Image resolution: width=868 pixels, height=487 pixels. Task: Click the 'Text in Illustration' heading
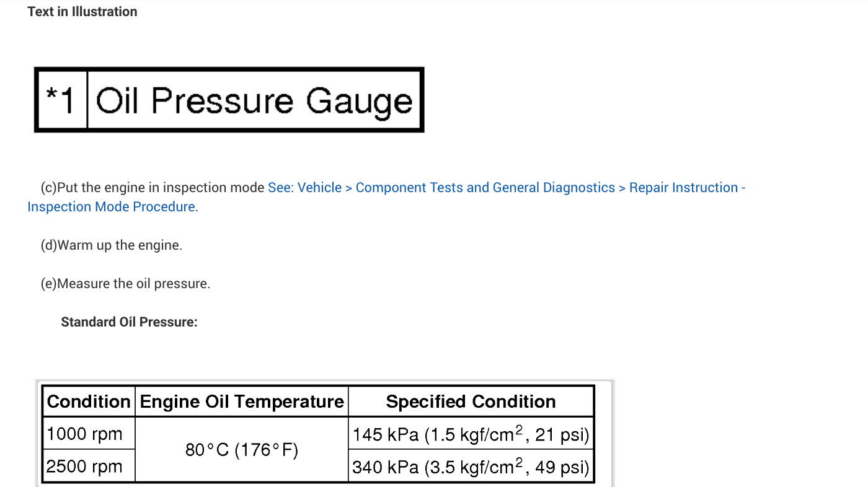click(x=82, y=12)
